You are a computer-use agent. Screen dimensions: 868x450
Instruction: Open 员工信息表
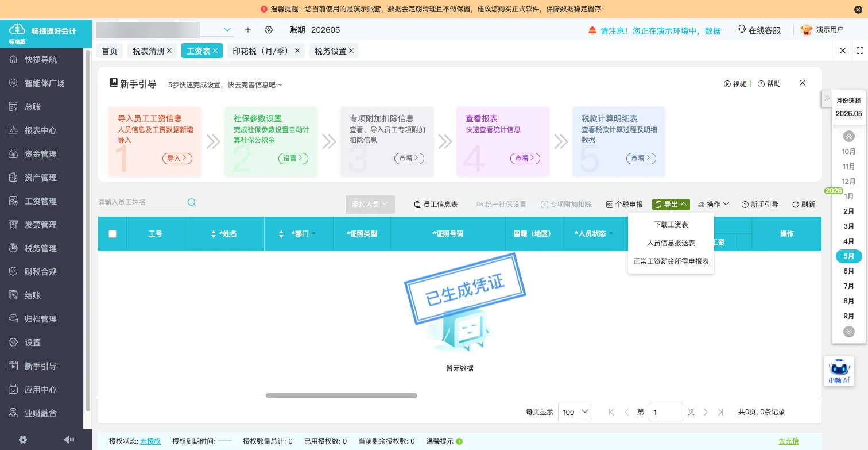tap(436, 205)
